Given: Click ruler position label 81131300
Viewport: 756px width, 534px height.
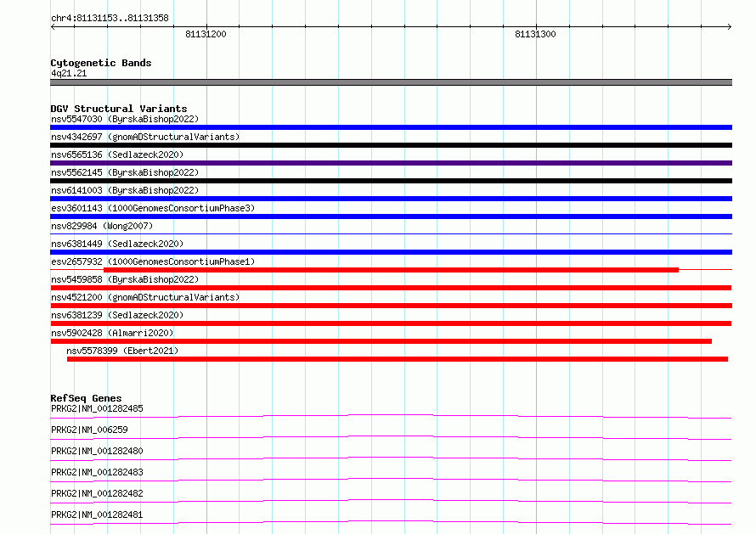Looking at the screenshot, I should click(x=535, y=34).
